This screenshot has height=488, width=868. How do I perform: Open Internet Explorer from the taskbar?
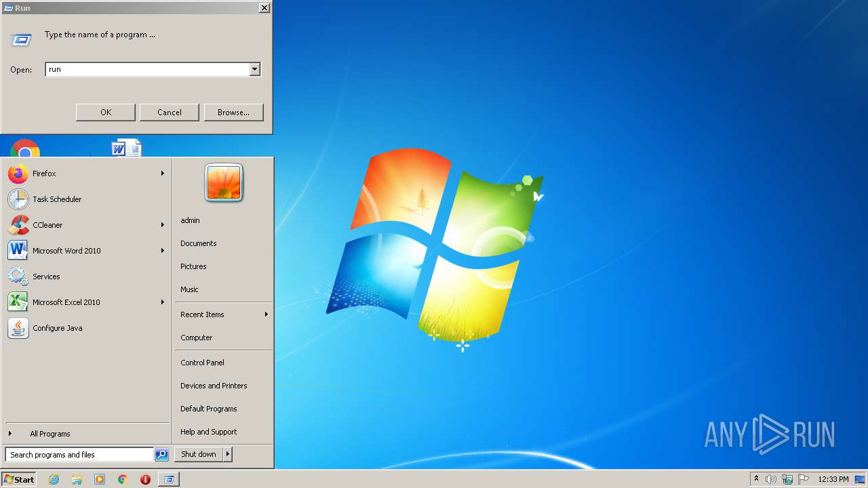[x=54, y=479]
